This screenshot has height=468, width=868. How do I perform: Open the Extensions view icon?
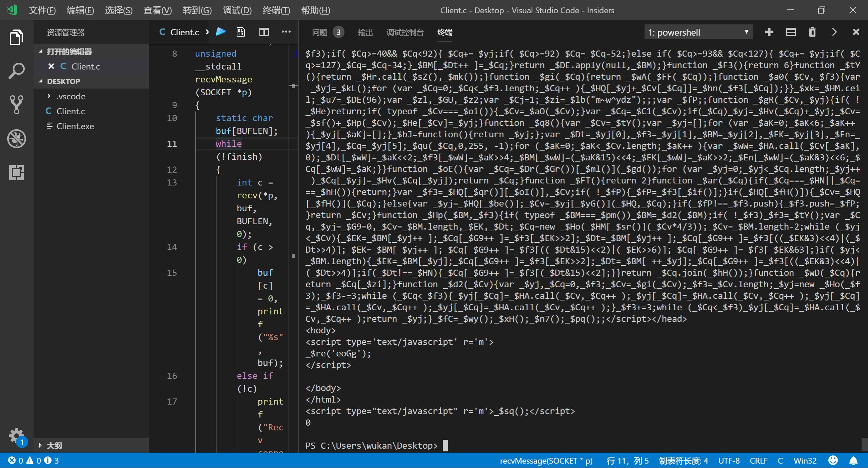point(16,172)
